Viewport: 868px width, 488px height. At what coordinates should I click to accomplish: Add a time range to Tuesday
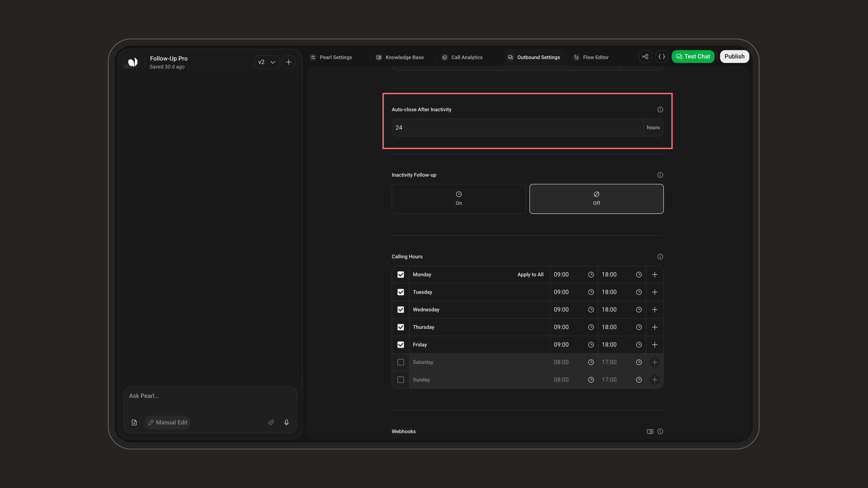(x=655, y=292)
